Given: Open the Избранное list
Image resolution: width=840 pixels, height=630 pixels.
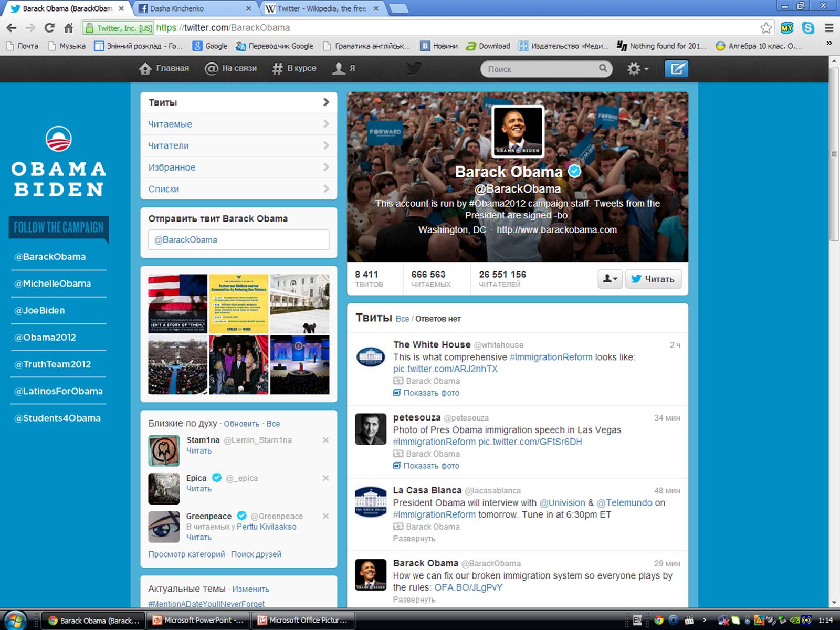Looking at the screenshot, I should click(x=239, y=167).
